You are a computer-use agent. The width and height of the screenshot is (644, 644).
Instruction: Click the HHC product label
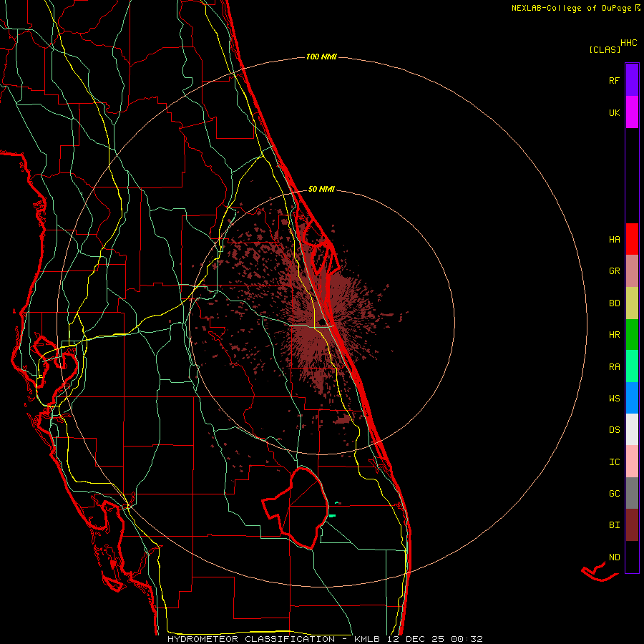(629, 43)
